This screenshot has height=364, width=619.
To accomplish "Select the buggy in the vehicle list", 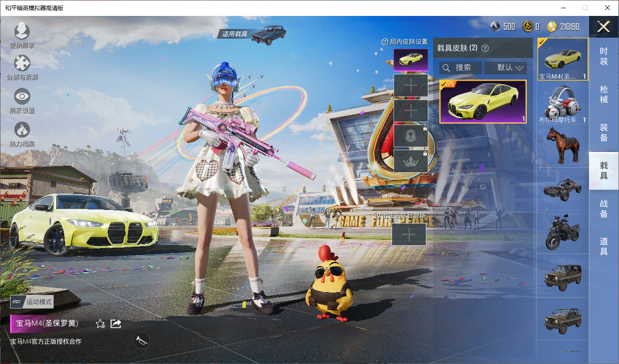I will 563,189.
